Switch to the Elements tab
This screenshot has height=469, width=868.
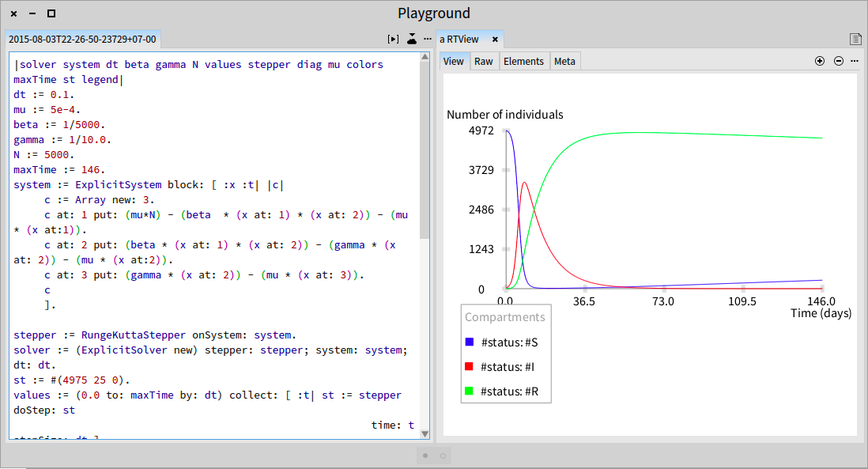coord(523,62)
